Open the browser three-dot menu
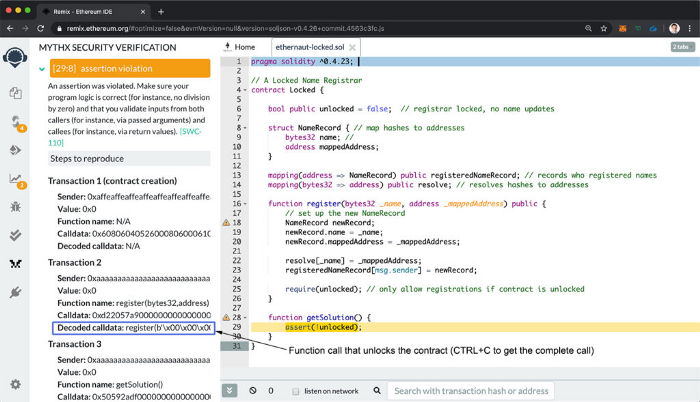This screenshot has width=700, height=402. (690, 29)
